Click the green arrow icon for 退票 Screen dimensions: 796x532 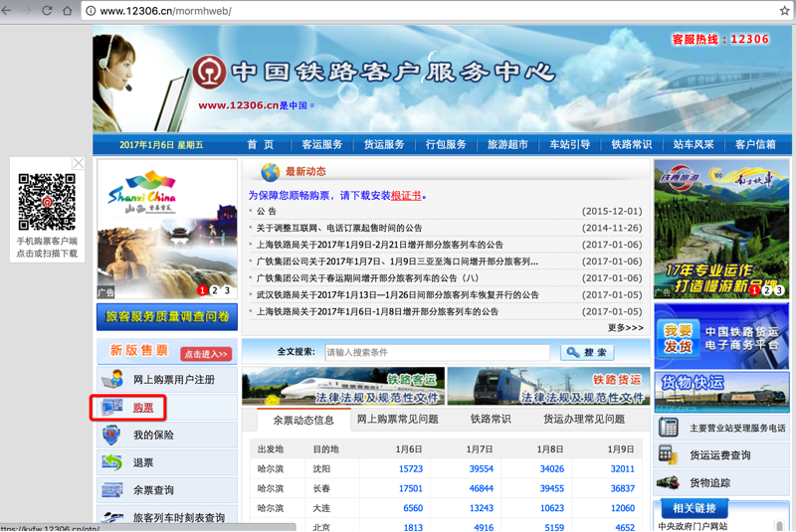112,462
